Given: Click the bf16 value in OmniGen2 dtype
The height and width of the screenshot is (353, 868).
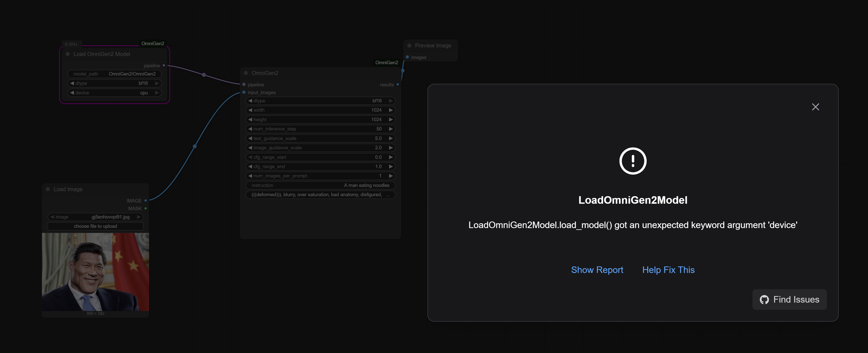Looking at the screenshot, I should pyautogui.click(x=377, y=101).
